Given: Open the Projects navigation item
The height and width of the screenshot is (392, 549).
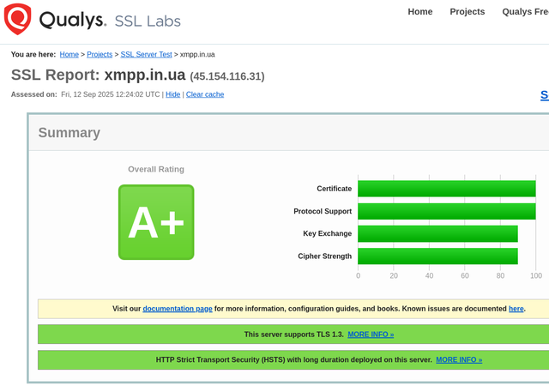Looking at the screenshot, I should (467, 12).
